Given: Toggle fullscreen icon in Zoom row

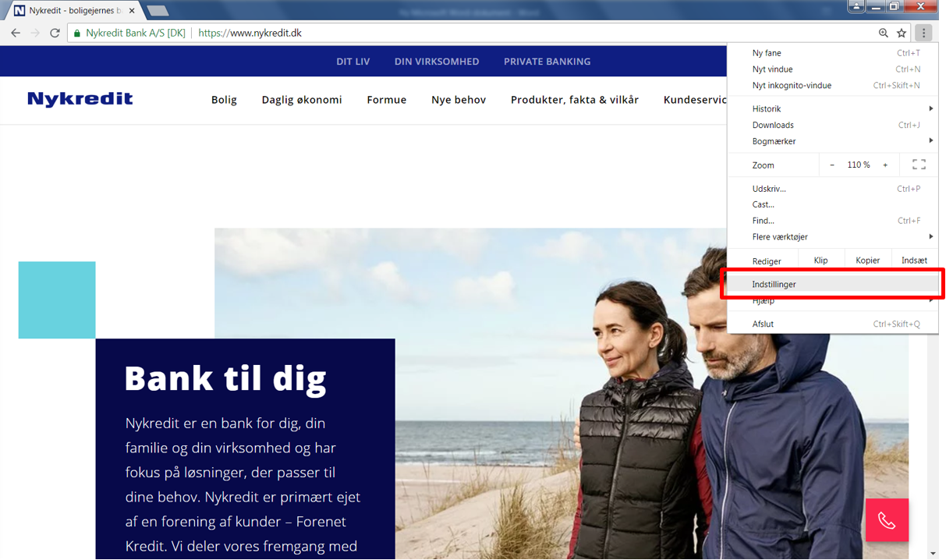Looking at the screenshot, I should 919,165.
